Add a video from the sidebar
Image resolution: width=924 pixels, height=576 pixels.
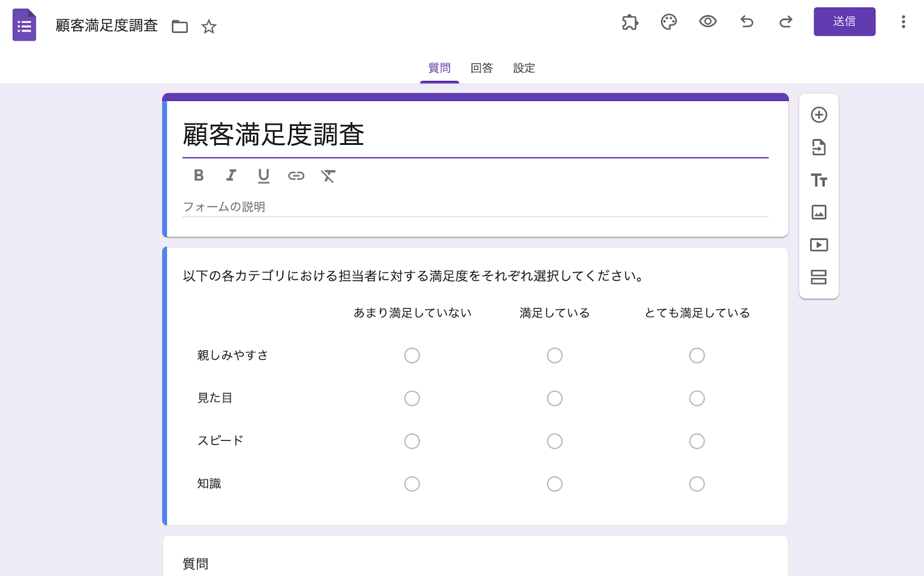click(x=818, y=245)
